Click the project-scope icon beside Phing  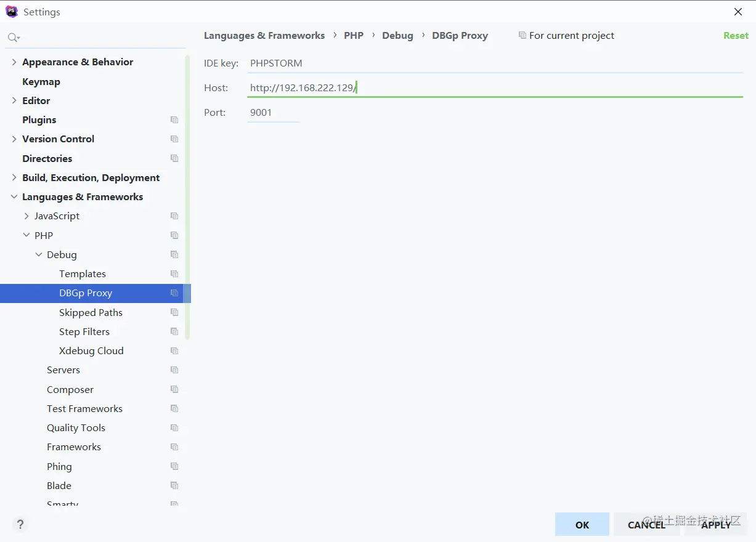pyautogui.click(x=174, y=466)
